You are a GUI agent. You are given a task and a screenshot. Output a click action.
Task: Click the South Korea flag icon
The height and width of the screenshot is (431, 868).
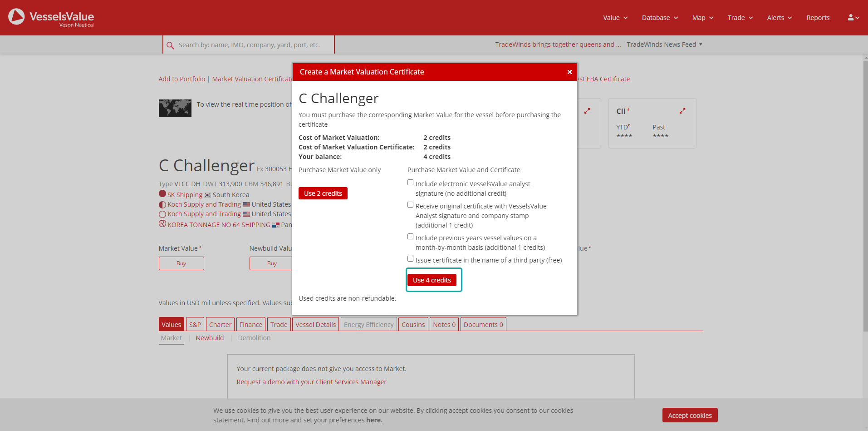207,195
